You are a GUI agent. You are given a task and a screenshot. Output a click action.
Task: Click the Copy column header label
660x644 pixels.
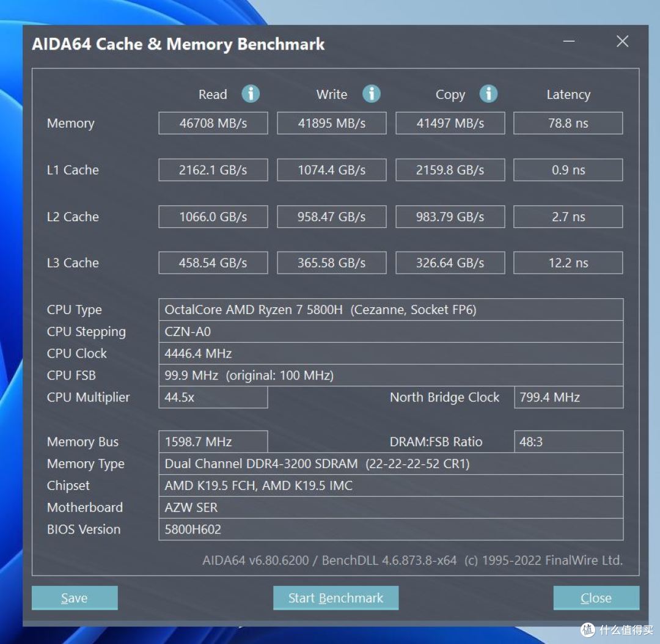450,95
